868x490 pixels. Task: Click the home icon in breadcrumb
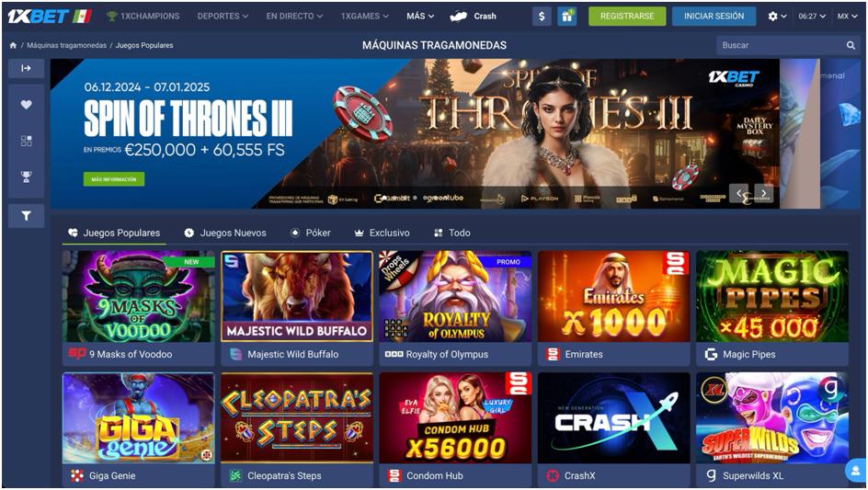[x=13, y=45]
